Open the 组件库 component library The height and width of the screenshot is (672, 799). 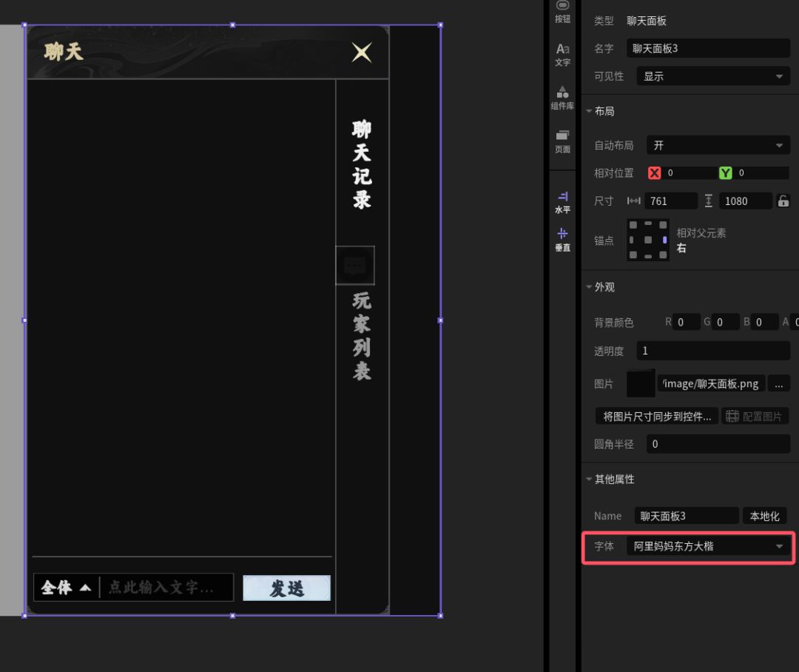562,98
